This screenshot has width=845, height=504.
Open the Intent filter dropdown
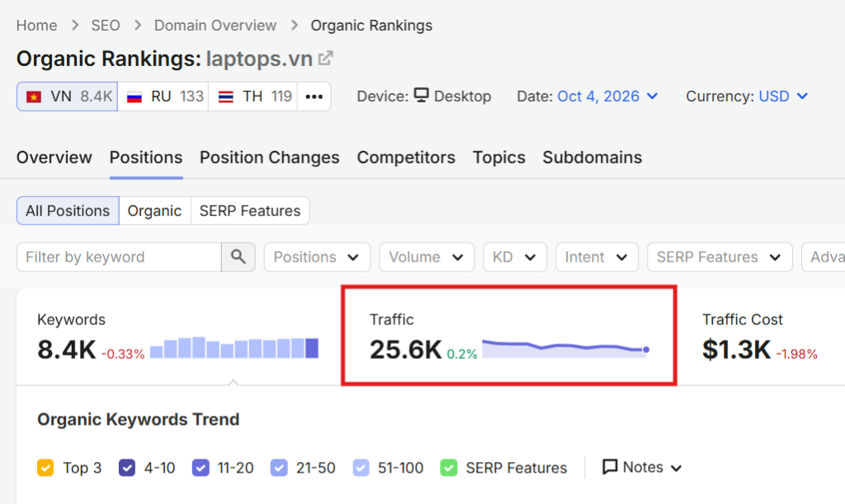[597, 257]
